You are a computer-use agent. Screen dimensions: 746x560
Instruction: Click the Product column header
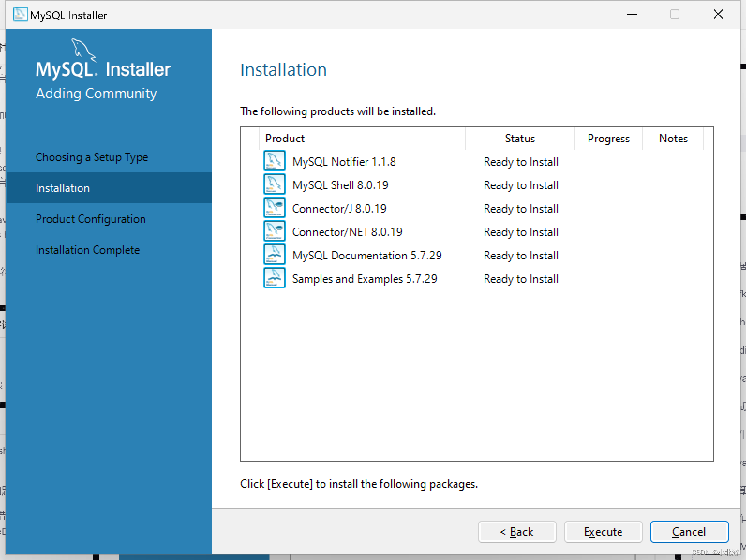362,139
